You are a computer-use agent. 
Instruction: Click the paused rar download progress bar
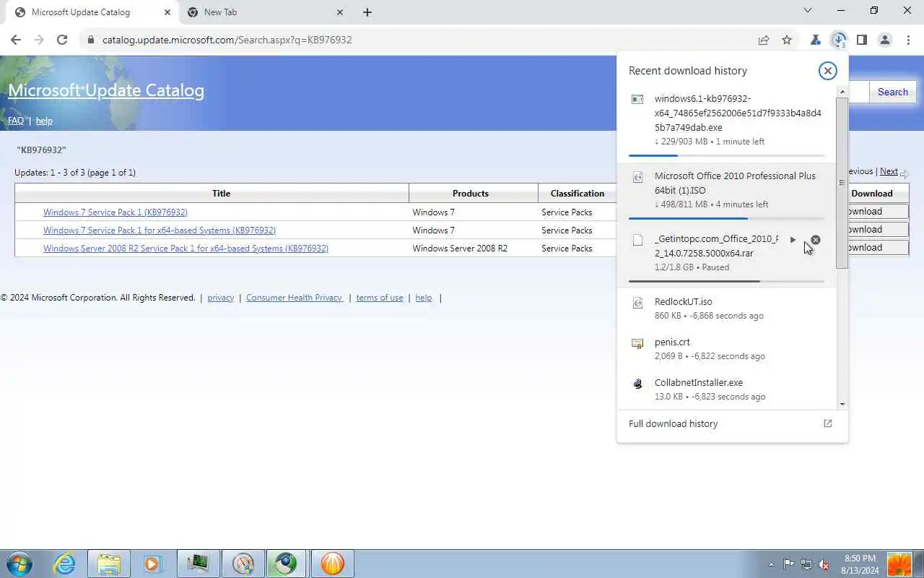coord(726,281)
